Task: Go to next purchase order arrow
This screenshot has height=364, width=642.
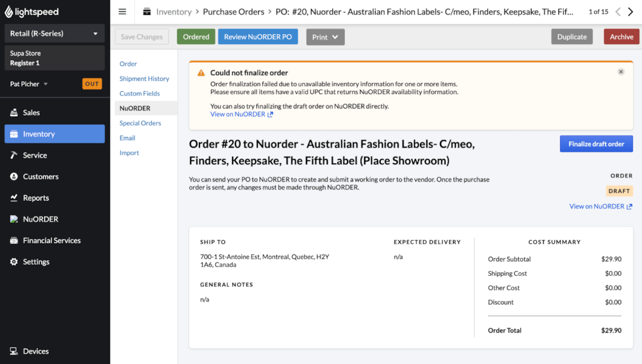Action: pyautogui.click(x=631, y=12)
